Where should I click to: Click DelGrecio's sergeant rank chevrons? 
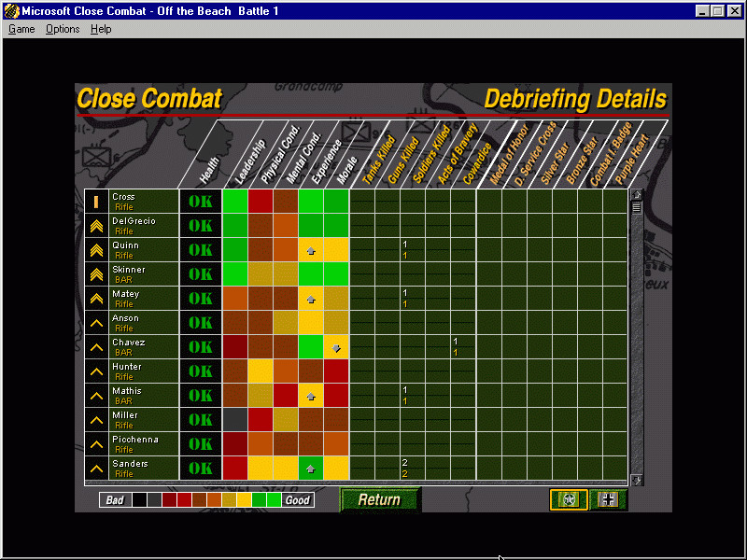(x=96, y=226)
